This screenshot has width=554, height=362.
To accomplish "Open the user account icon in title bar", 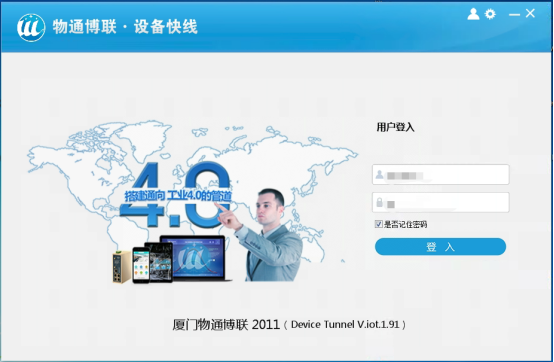I will pyautogui.click(x=473, y=14).
